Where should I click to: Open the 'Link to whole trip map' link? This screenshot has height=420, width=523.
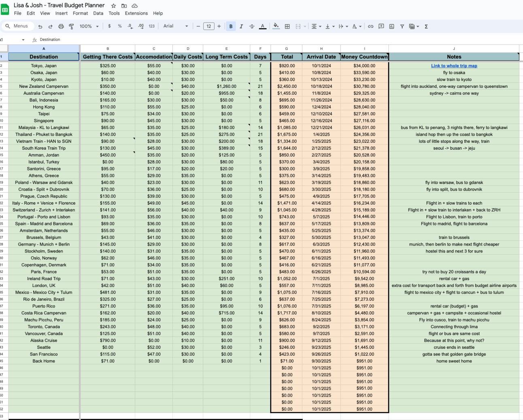(454, 66)
